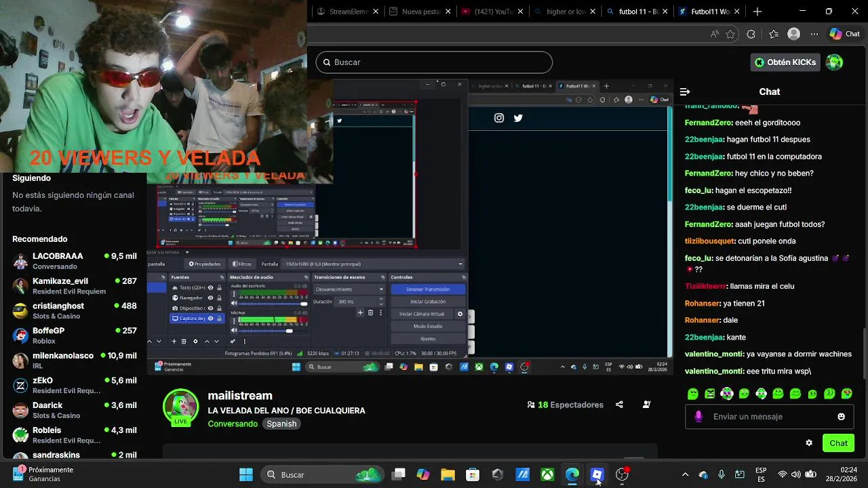Open LACOBRAAA recommended channel
Viewport: 868px width, 488px height.
pos(75,260)
